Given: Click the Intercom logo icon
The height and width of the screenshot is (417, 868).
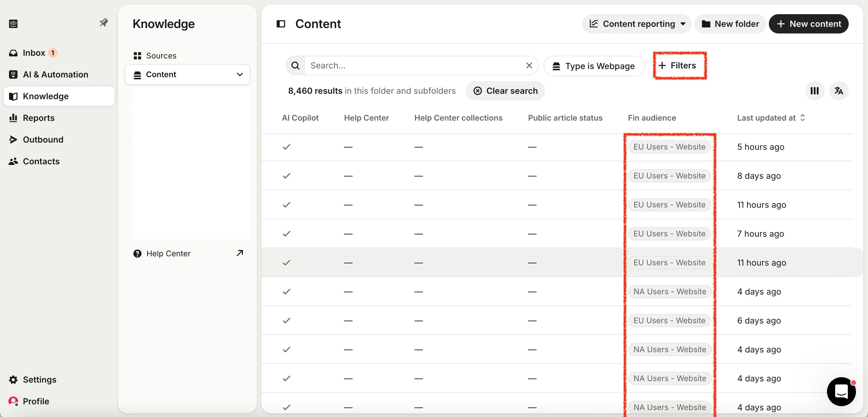Looking at the screenshot, I should (x=13, y=24).
